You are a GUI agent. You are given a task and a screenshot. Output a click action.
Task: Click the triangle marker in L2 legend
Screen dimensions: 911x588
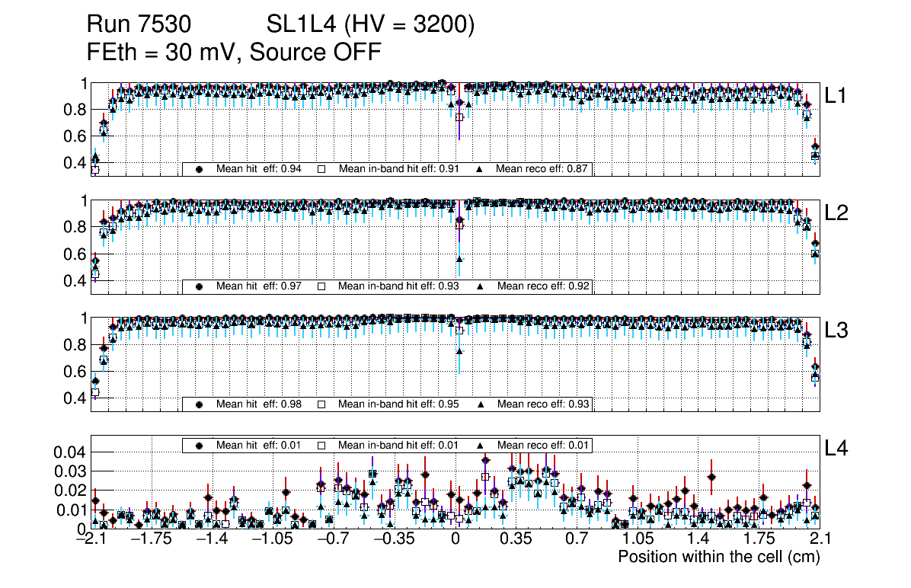point(481,287)
